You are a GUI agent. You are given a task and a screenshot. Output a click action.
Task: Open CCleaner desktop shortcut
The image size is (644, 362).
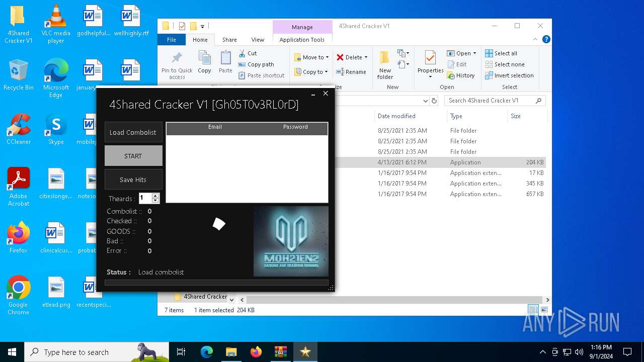click(18, 129)
